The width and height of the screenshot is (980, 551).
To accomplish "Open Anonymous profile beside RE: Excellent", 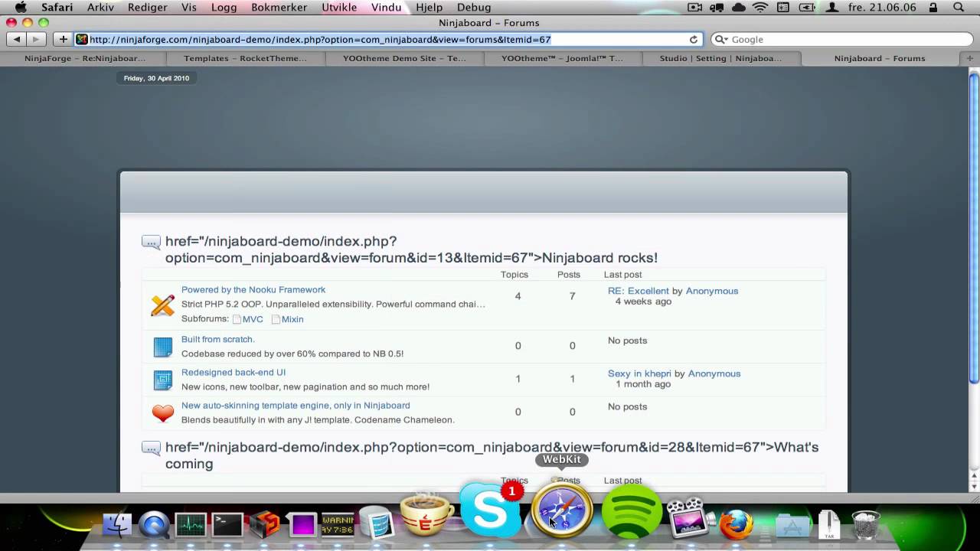I will point(712,291).
